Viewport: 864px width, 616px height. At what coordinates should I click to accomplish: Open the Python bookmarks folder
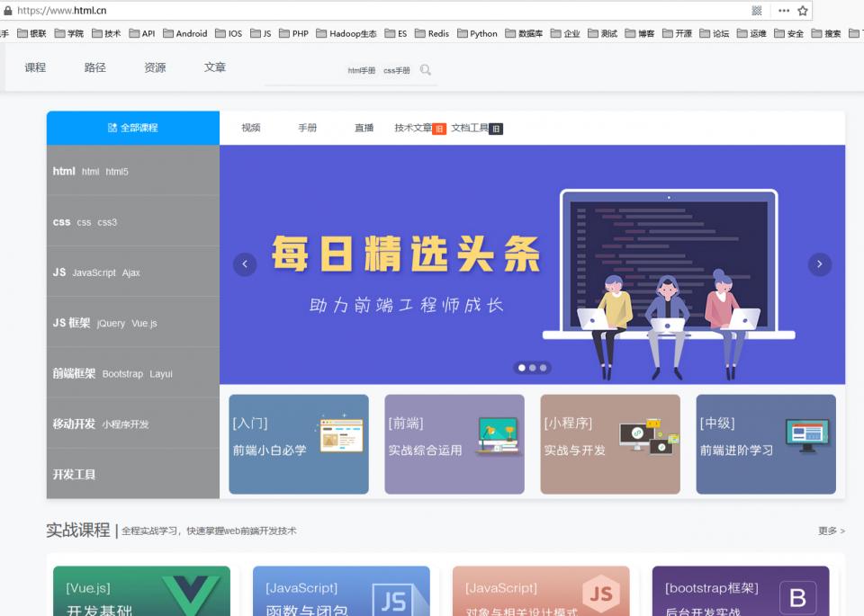coord(480,33)
